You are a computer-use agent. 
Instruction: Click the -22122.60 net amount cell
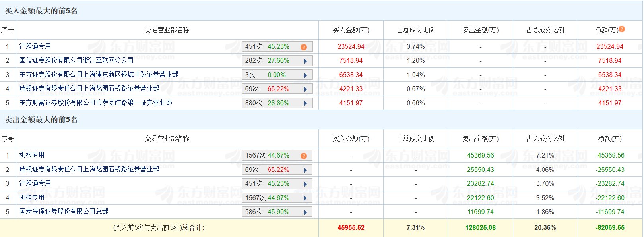tap(610, 198)
